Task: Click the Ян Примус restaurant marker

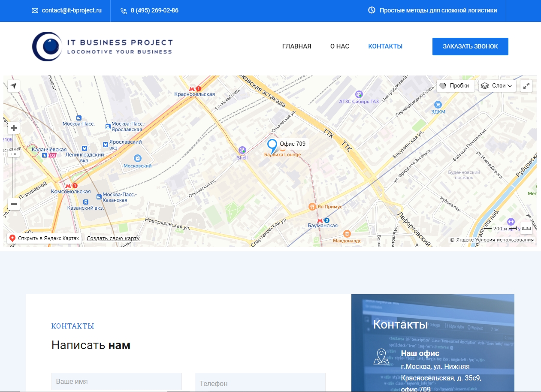Action: pos(312,207)
